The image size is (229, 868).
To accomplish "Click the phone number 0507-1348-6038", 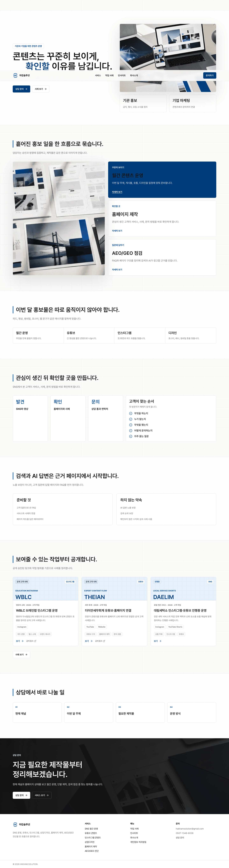I will 184,833.
